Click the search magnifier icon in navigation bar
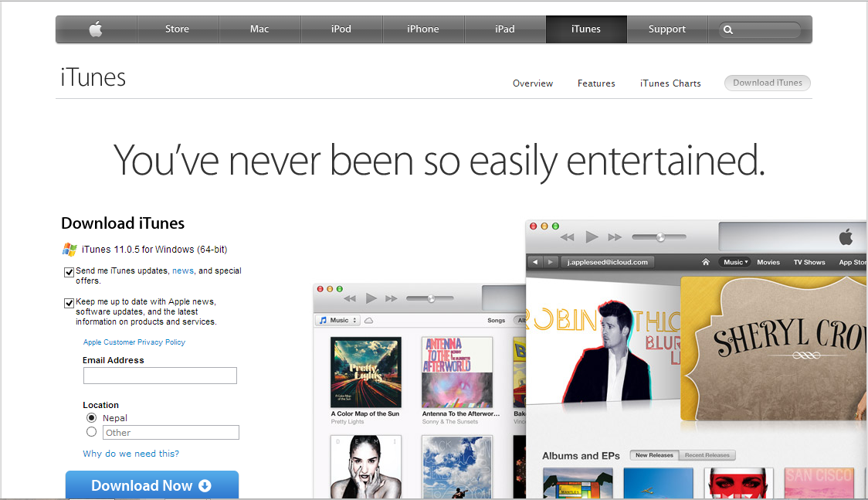This screenshot has width=868, height=500. [x=728, y=30]
